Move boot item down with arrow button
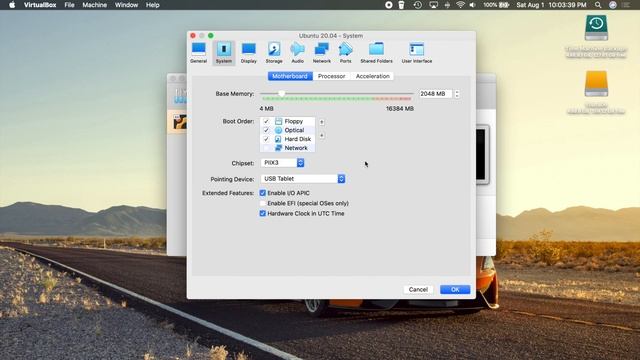640x360 pixels. click(322, 136)
